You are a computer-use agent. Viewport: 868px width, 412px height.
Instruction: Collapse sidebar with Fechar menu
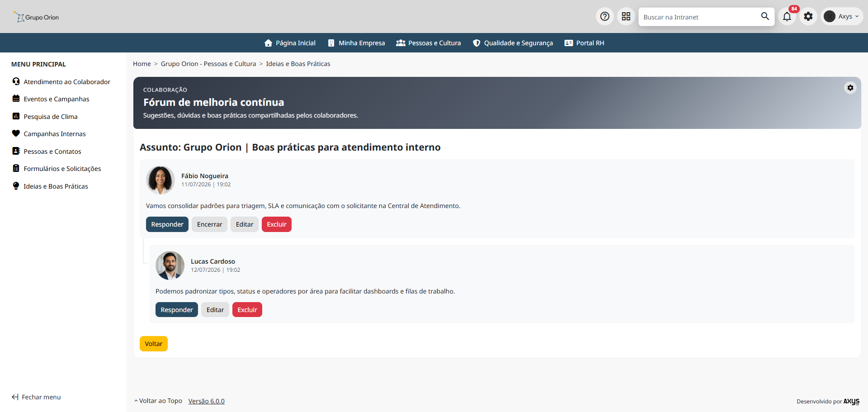point(36,397)
